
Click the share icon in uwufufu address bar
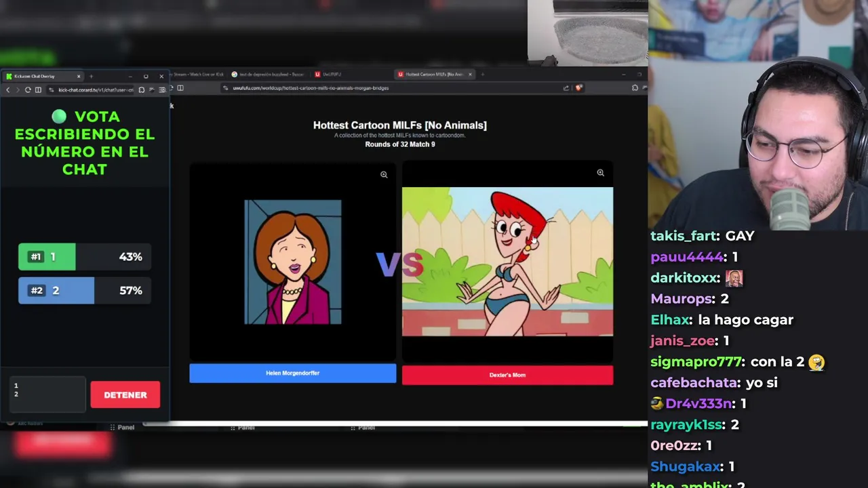pyautogui.click(x=566, y=87)
